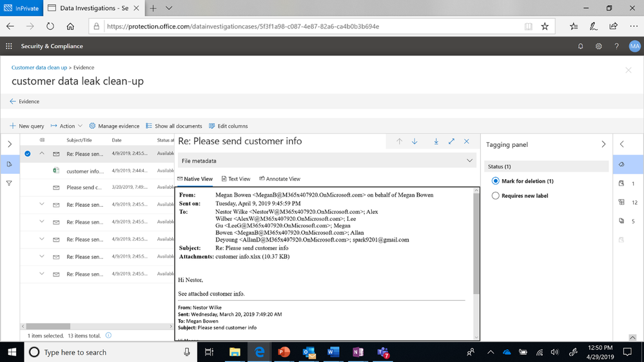
Task: Expand the File metadata section
Action: (327, 161)
